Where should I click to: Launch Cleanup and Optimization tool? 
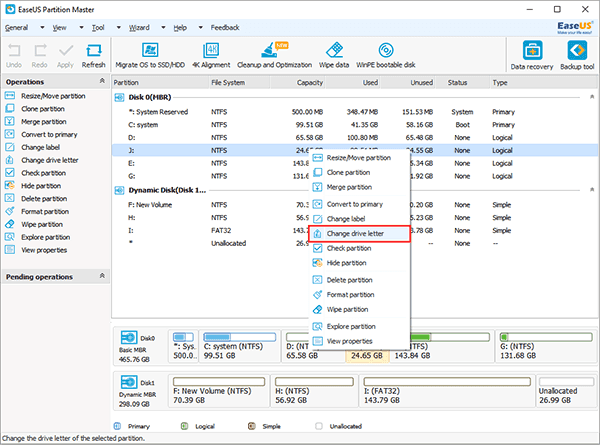(274, 55)
